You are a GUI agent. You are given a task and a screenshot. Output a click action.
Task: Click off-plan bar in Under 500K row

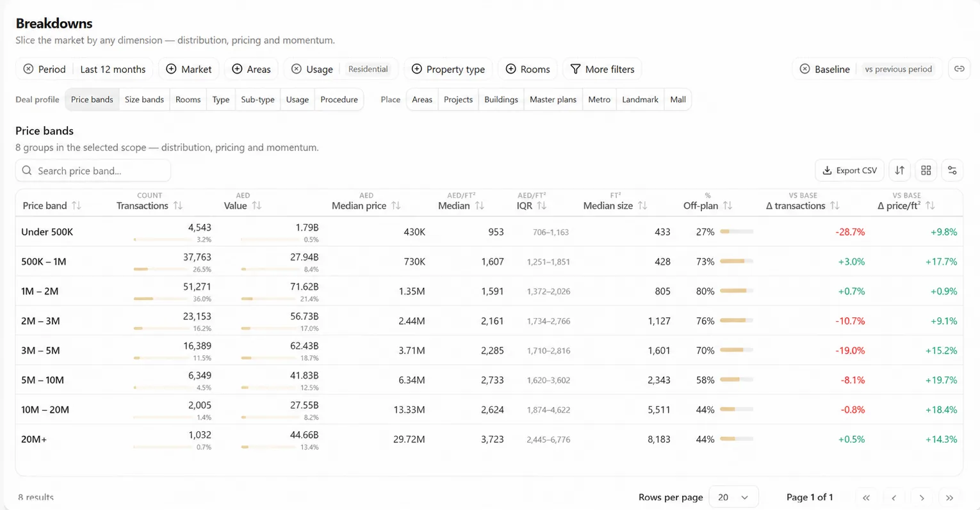pyautogui.click(x=737, y=232)
